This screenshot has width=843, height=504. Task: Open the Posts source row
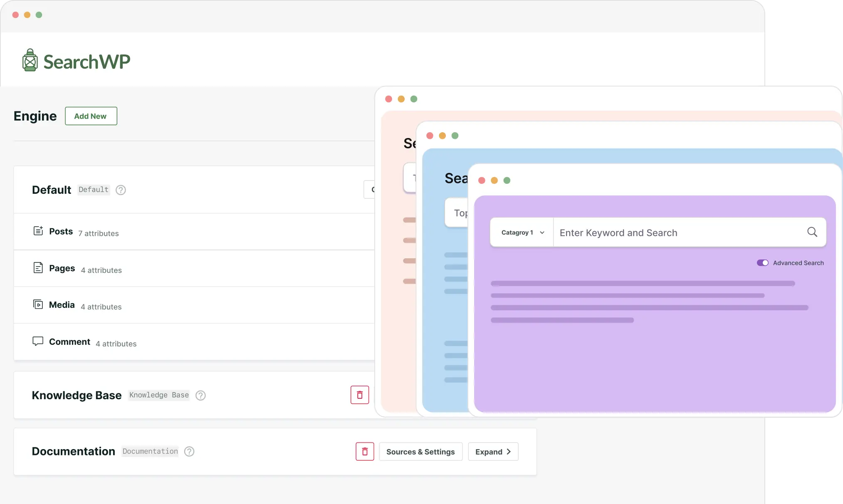pyautogui.click(x=61, y=231)
